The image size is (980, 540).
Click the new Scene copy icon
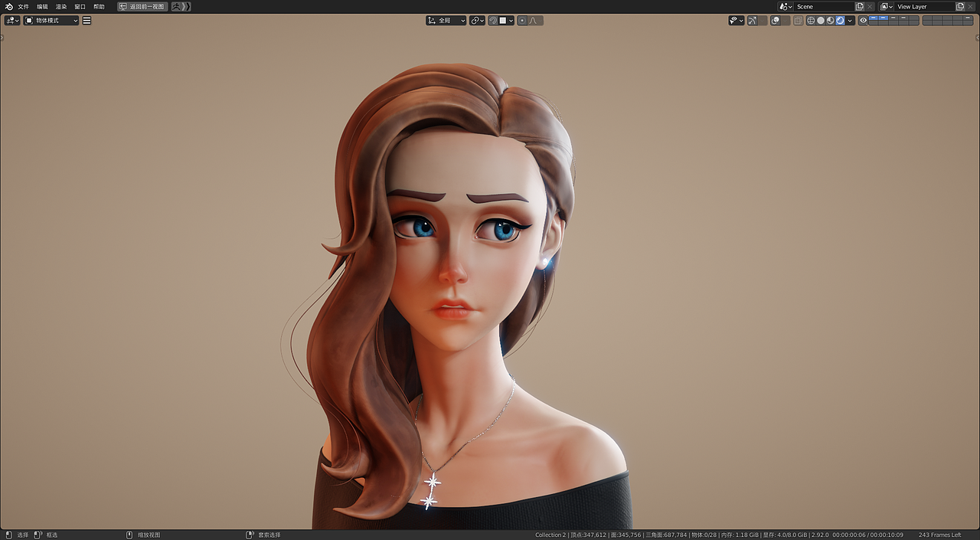pyautogui.click(x=859, y=6)
